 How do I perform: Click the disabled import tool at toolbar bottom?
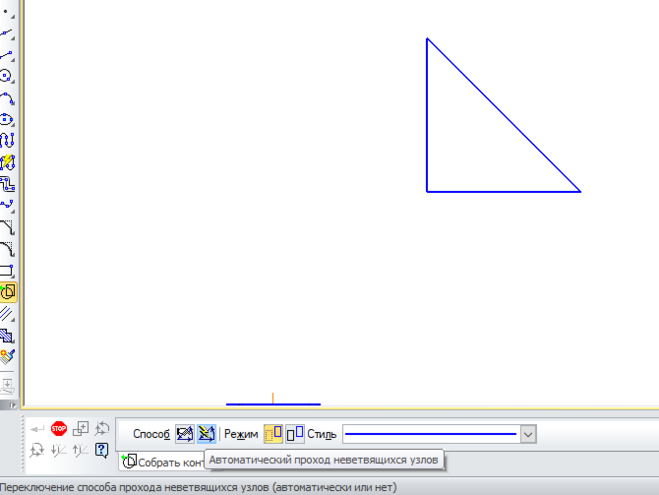point(7,386)
